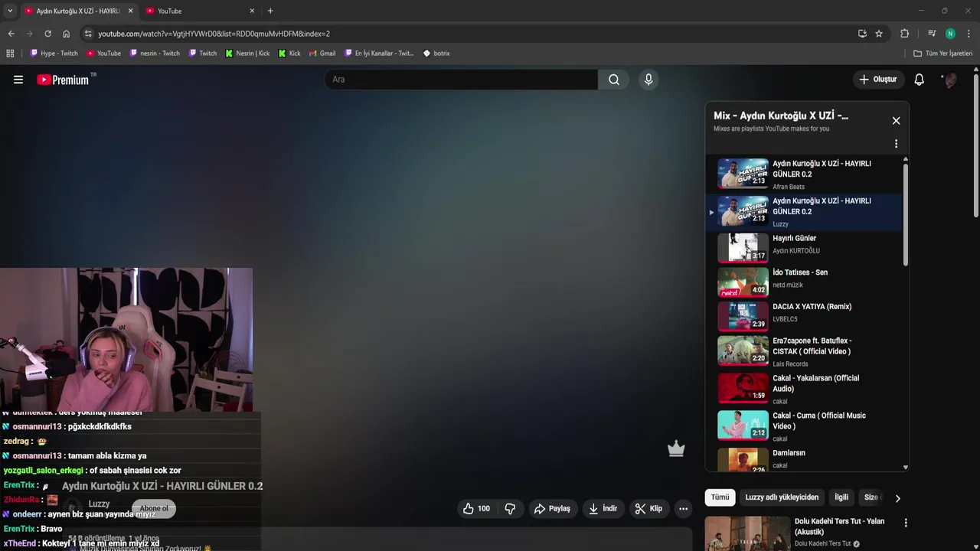Open Chrome profile N avatar
Screen dimensions: 980x551
pyautogui.click(x=950, y=34)
